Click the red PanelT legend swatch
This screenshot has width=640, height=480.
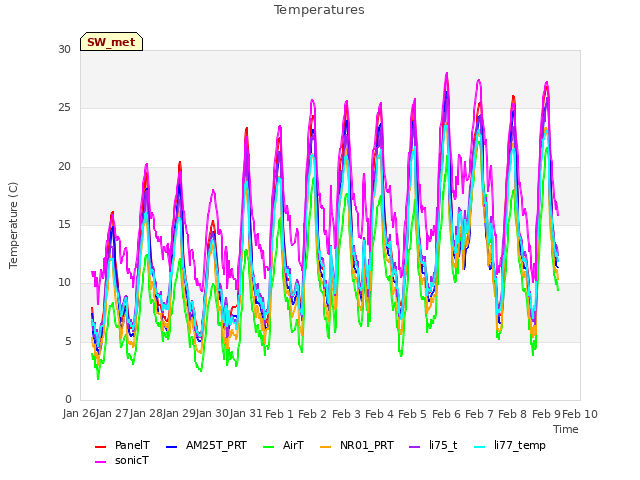coord(100,447)
